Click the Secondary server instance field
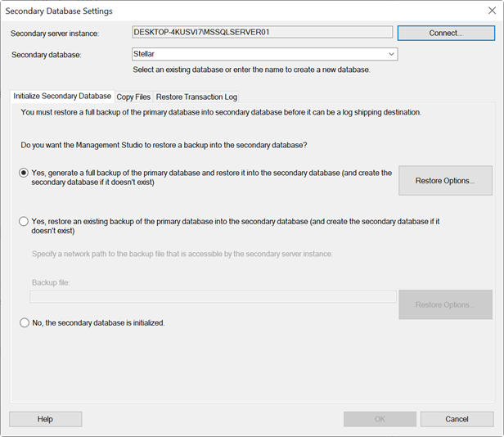Image resolution: width=504 pixels, height=437 pixels. pyautogui.click(x=262, y=32)
